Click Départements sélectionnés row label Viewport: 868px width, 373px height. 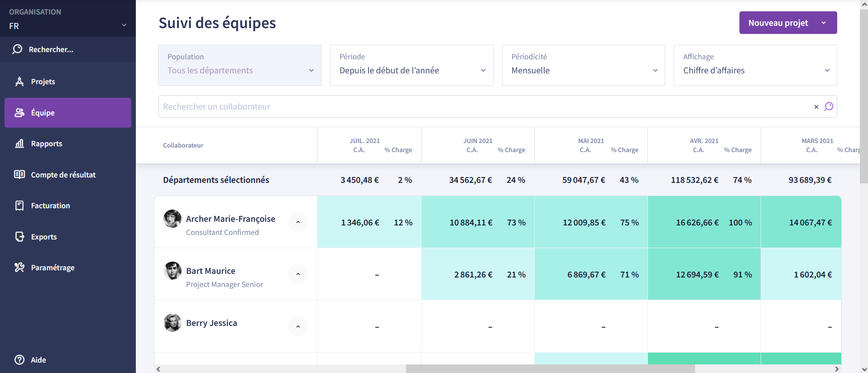click(216, 180)
